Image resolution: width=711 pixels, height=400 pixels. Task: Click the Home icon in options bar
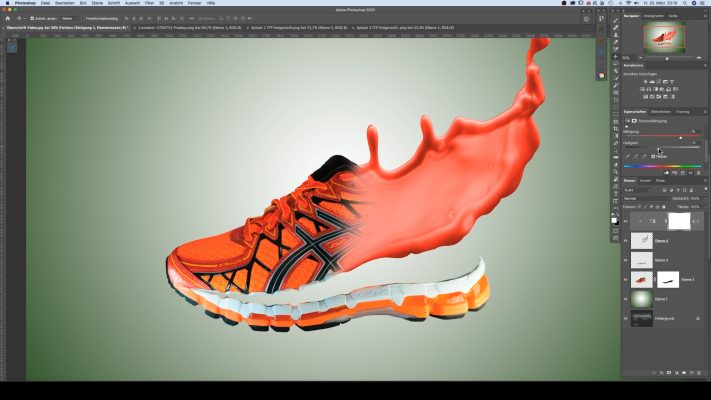(8, 18)
